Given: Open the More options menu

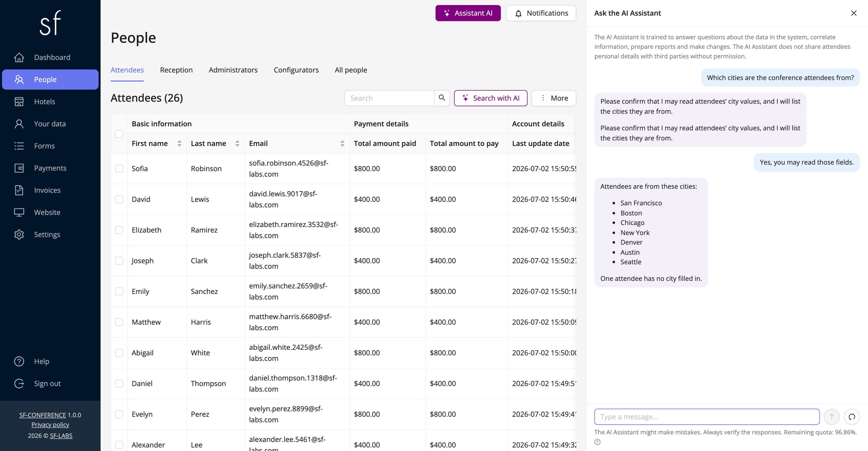Looking at the screenshot, I should tap(554, 98).
